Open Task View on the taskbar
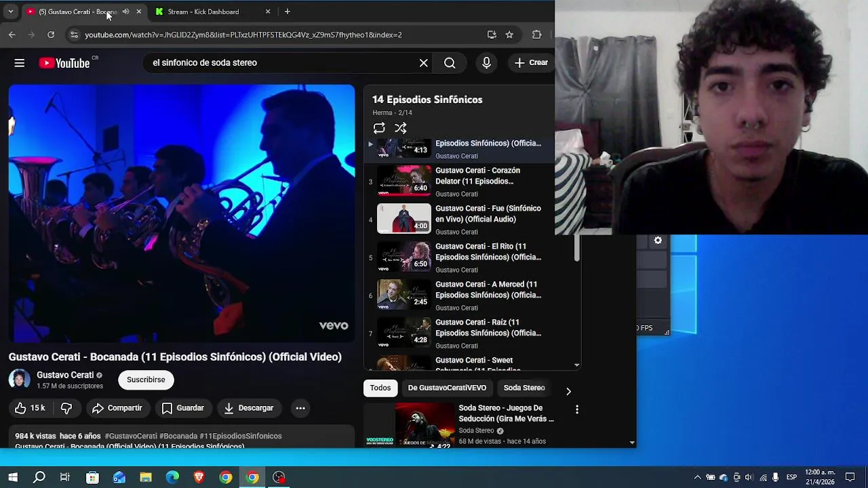Image resolution: width=868 pixels, height=488 pixels. [x=65, y=477]
